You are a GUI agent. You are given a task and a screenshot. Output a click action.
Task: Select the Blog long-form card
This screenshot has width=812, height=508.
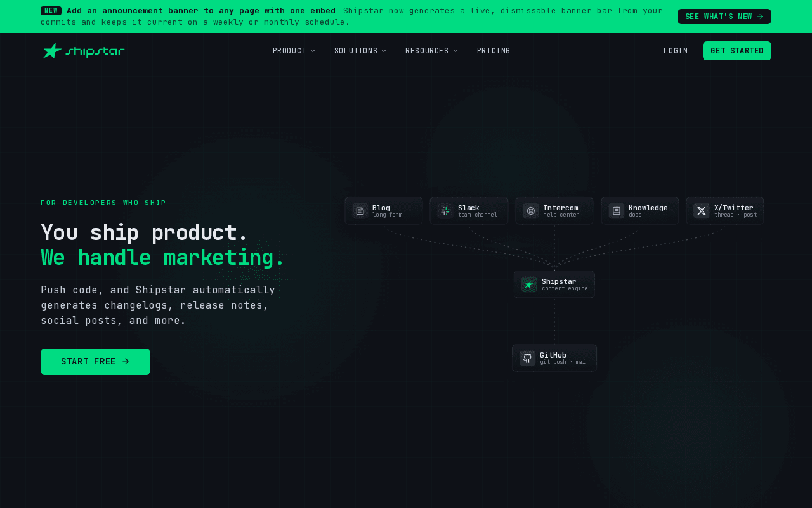pyautogui.click(x=384, y=211)
